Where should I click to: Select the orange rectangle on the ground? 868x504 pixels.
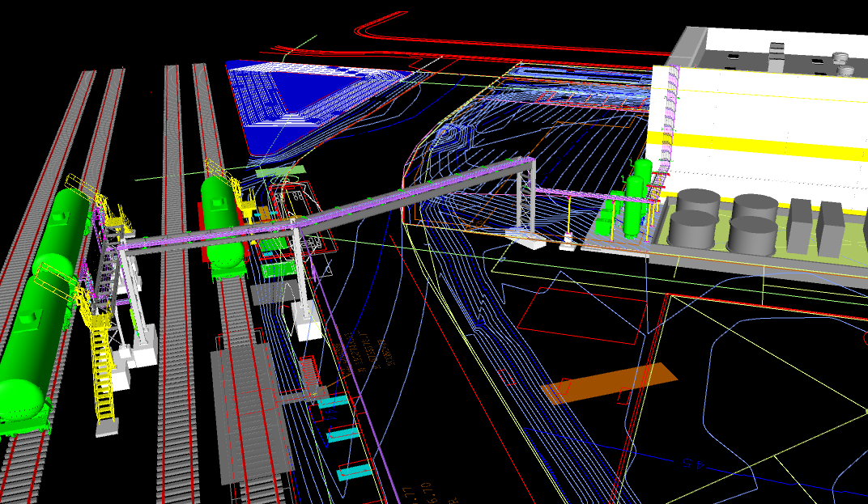point(608,382)
